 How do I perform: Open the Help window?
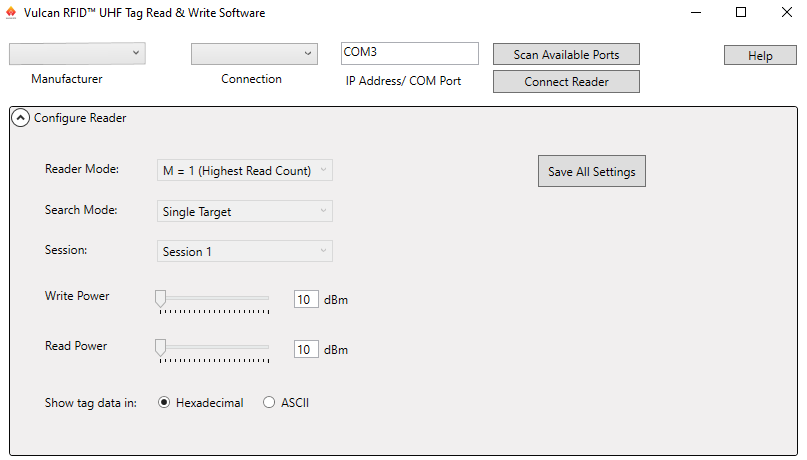(759, 56)
